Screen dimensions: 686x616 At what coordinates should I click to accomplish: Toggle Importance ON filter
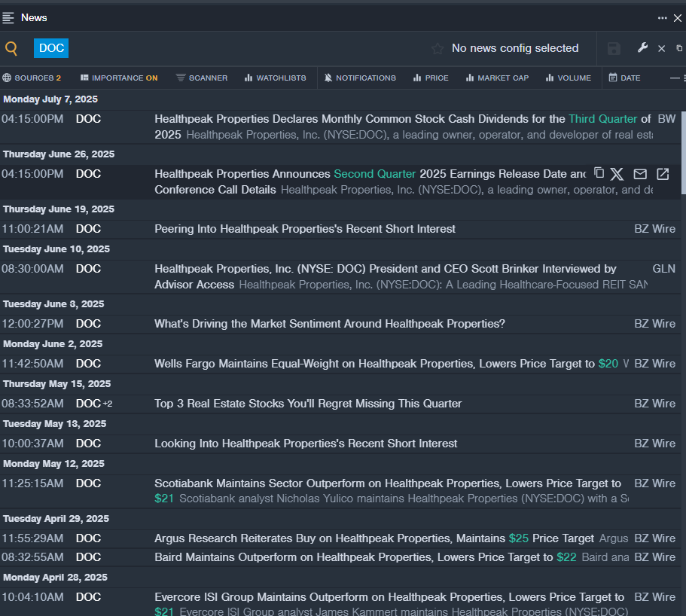[119, 78]
